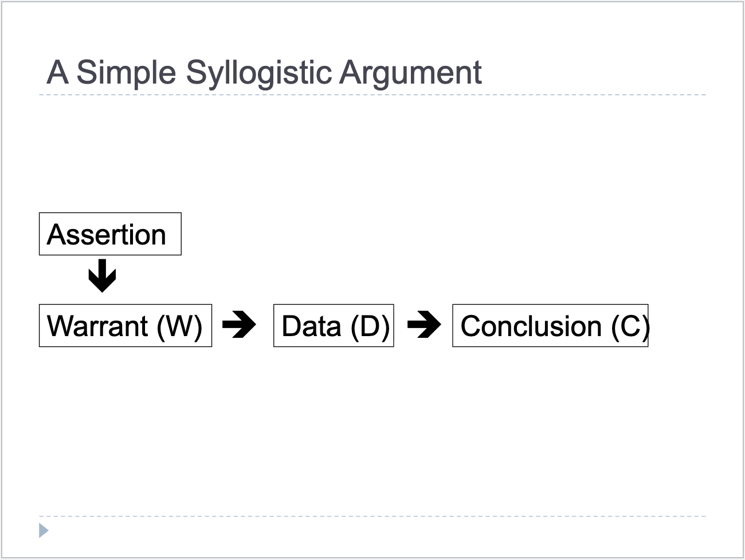
Task: Click the leading "A" of the slide title
Action: click(57, 73)
